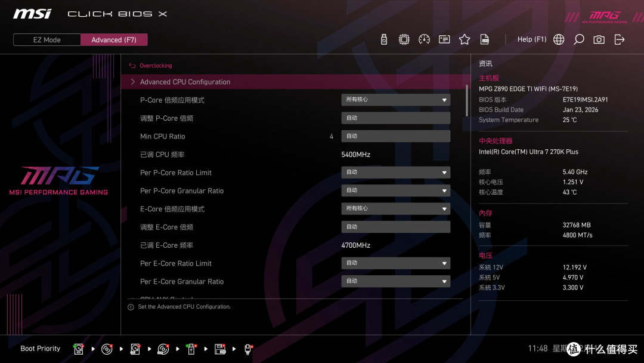Change language using the globe icon

pyautogui.click(x=559, y=39)
